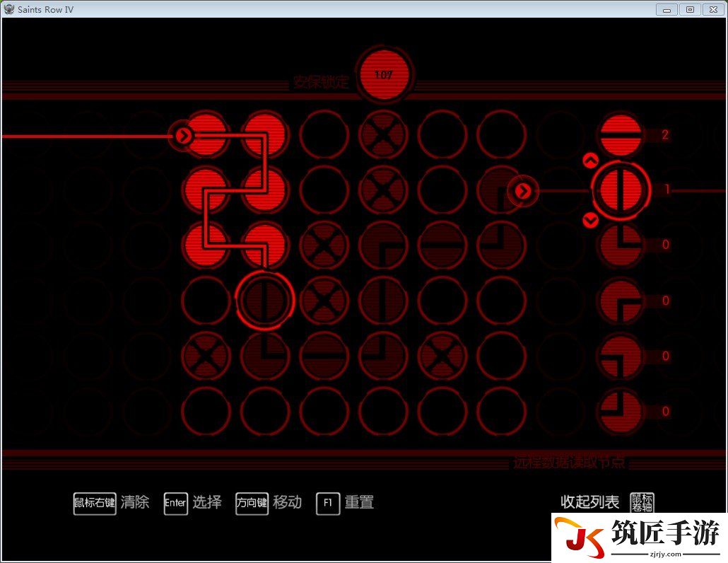Click the empty node left of the highlighted node
Screen dimensions: 728x563
click(206, 301)
